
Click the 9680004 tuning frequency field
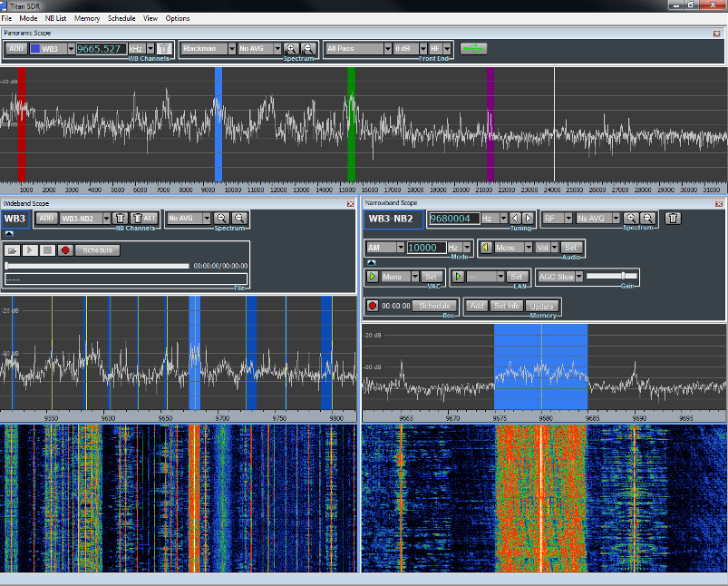[453, 219]
